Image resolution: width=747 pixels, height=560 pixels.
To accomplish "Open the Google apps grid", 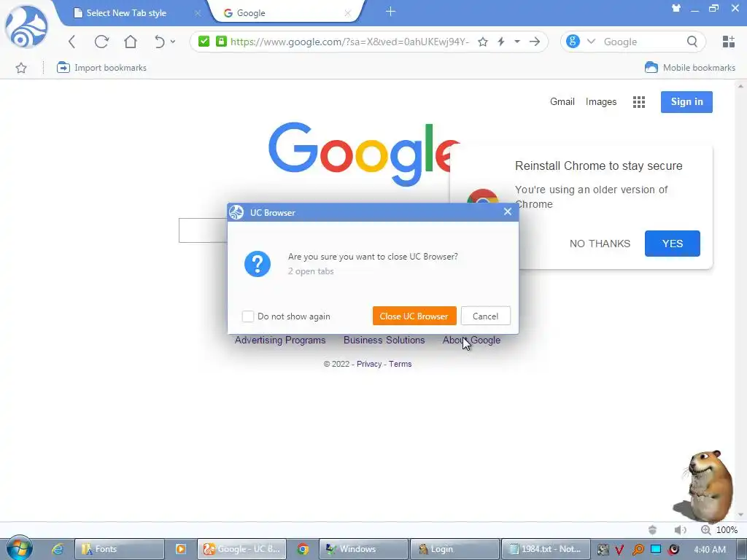I will coord(639,102).
